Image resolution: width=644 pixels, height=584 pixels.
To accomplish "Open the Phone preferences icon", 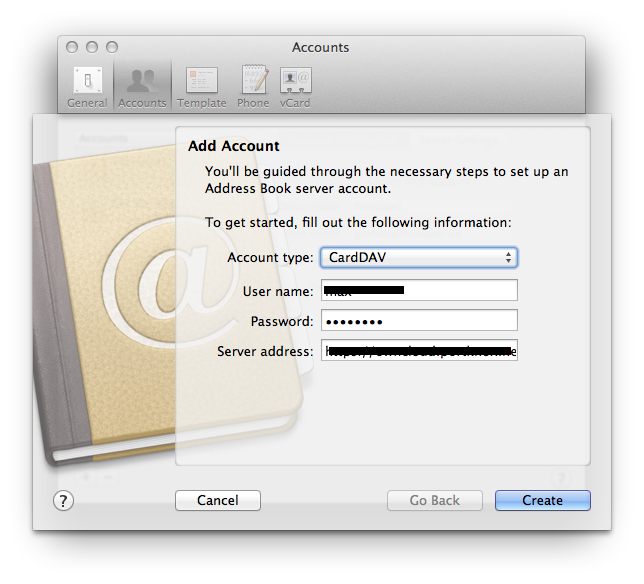I will 253,87.
